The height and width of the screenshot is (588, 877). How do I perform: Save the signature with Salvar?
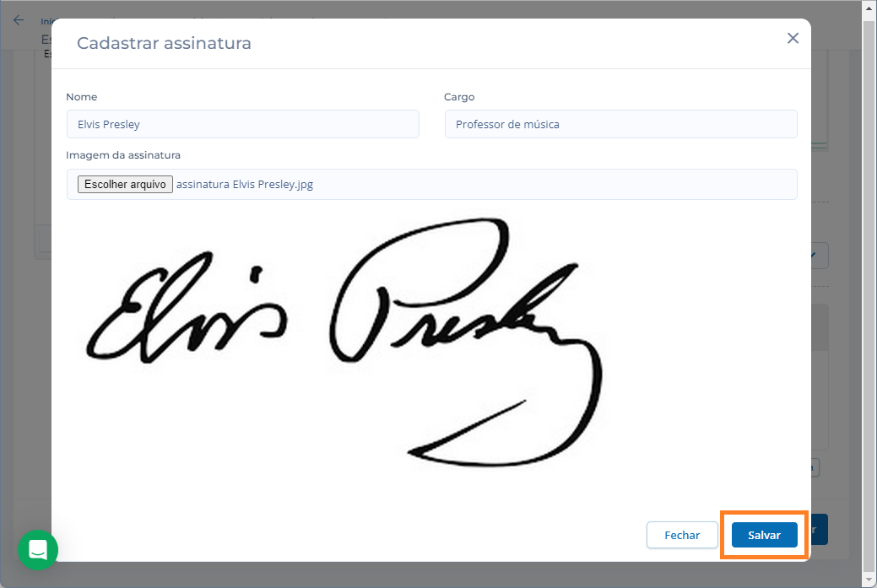click(764, 535)
